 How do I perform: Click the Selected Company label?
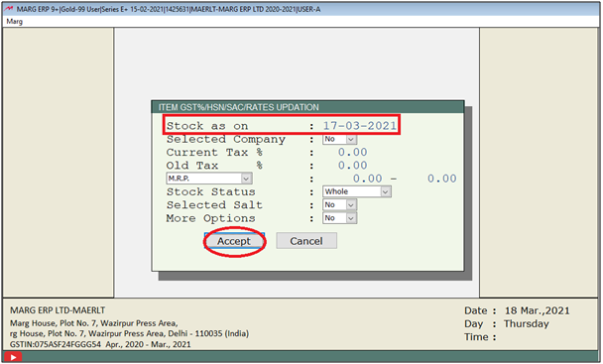[226, 139]
